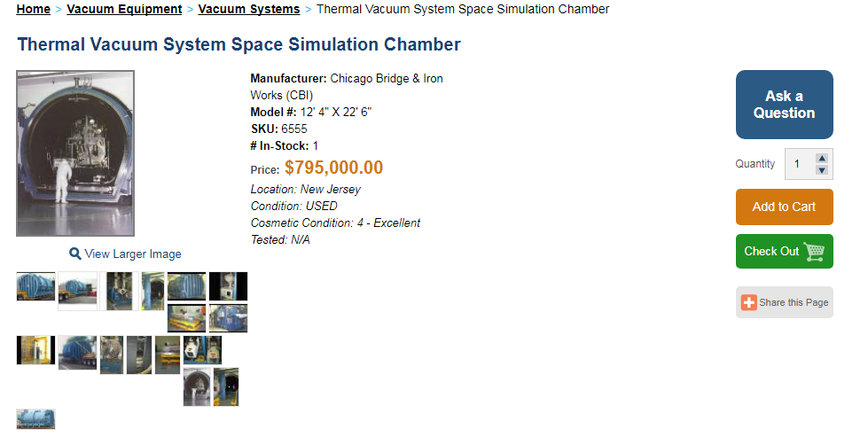Screen dimensions: 868x445
Task: Open the Home breadcrumb link
Action: (x=33, y=10)
